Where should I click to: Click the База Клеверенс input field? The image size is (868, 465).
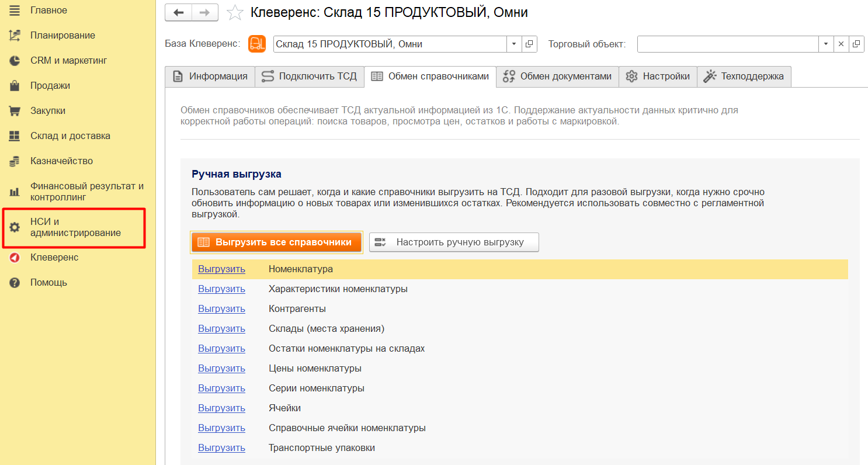[x=390, y=44]
